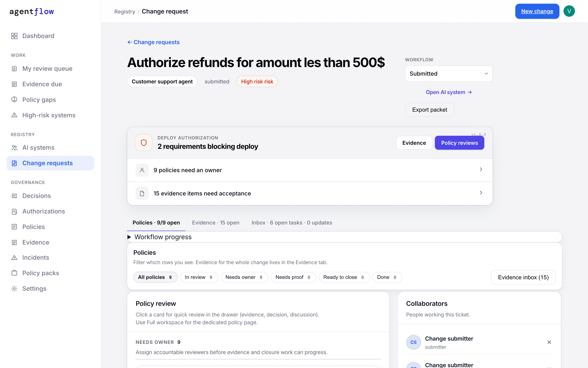Open AI systems in sidebar
The image size is (588, 368).
[x=51, y=148]
